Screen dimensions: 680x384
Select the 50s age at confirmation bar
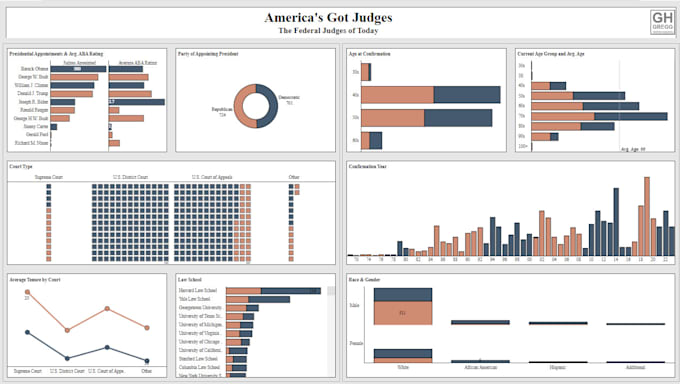coord(427,118)
